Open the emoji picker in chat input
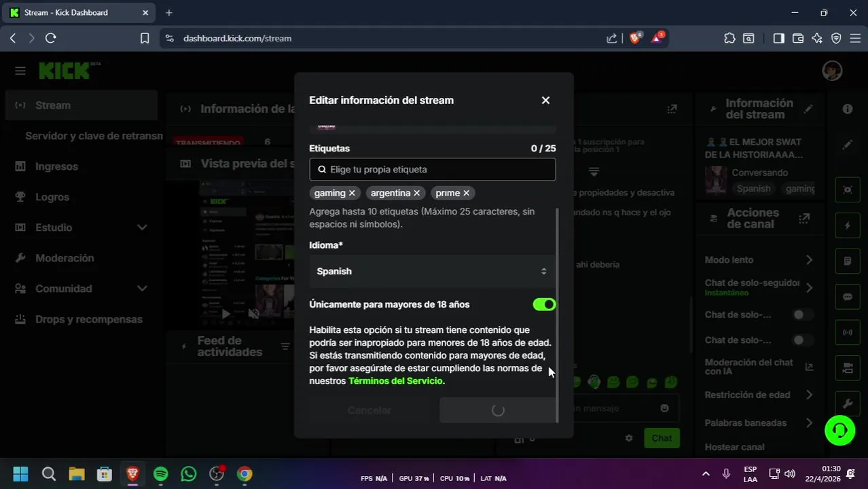The height and width of the screenshot is (489, 868). coord(664,408)
